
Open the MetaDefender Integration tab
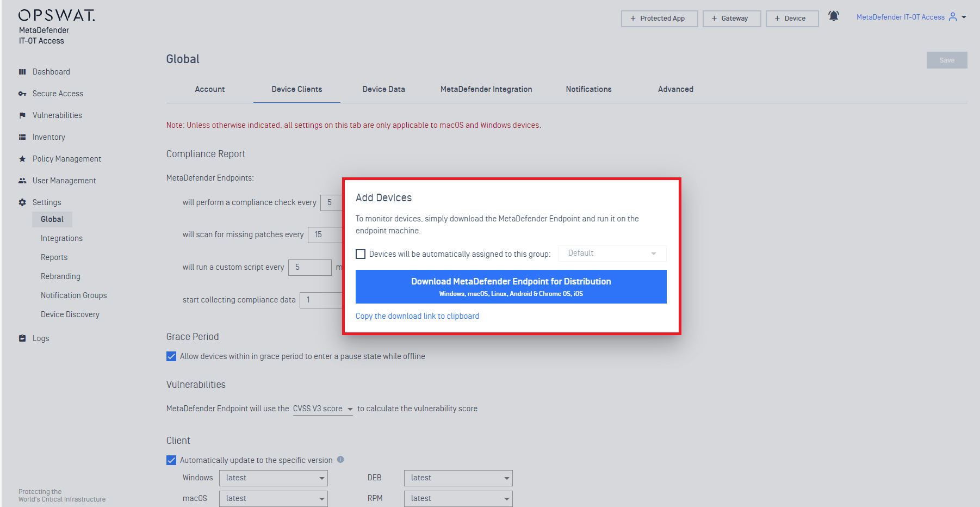coord(486,89)
